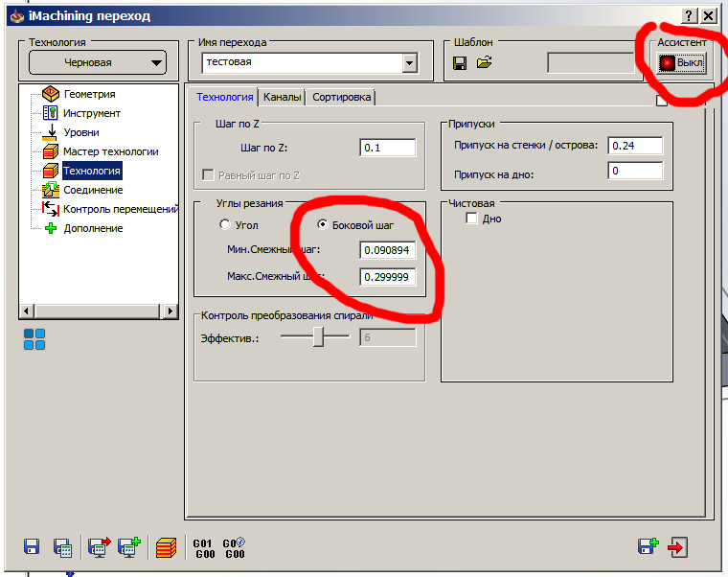Click the green plus Дополнение icon
This screenshot has height=577, width=728.
coord(51,228)
